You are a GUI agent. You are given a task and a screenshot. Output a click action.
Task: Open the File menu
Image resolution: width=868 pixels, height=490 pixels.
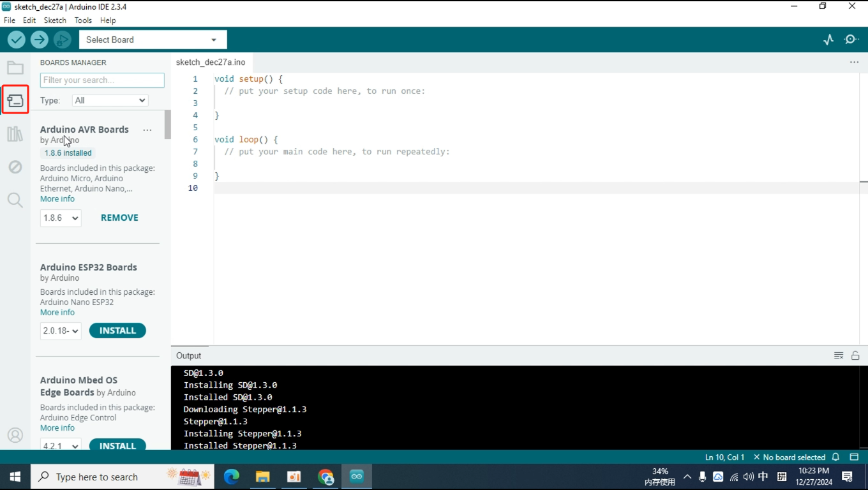(x=10, y=20)
